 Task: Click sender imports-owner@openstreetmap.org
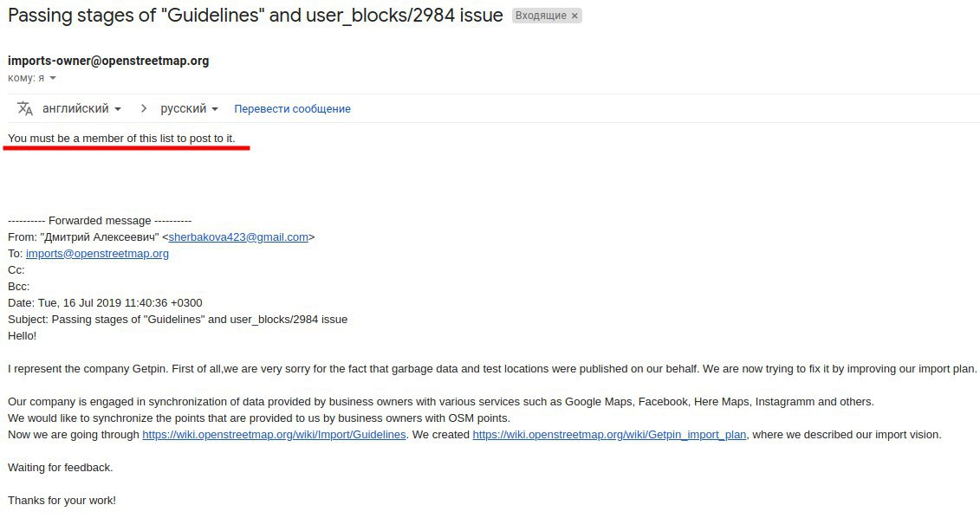108,61
